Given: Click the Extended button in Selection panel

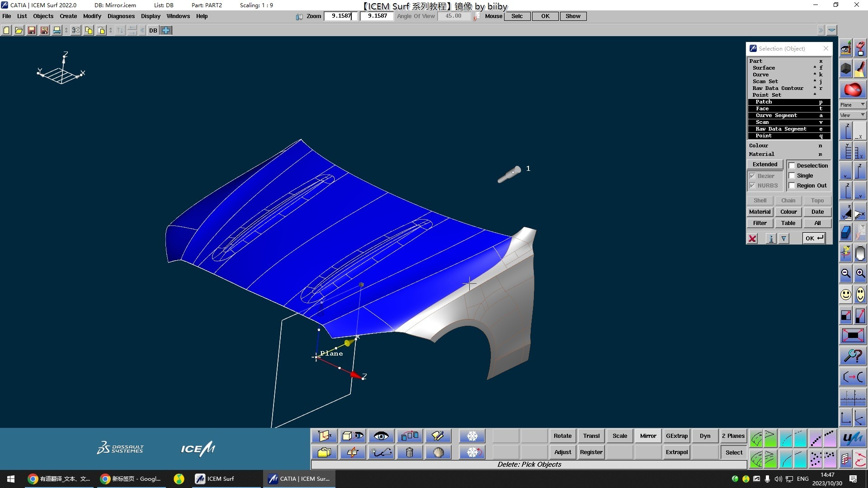Looking at the screenshot, I should pyautogui.click(x=765, y=164).
